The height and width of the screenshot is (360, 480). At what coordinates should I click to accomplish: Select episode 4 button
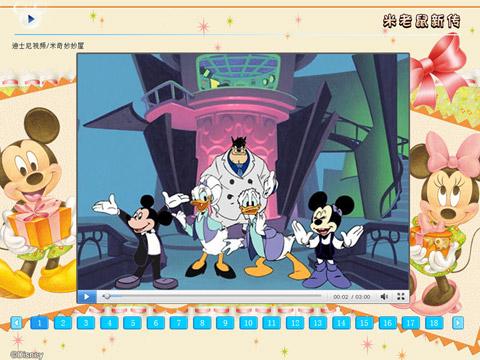click(x=109, y=323)
